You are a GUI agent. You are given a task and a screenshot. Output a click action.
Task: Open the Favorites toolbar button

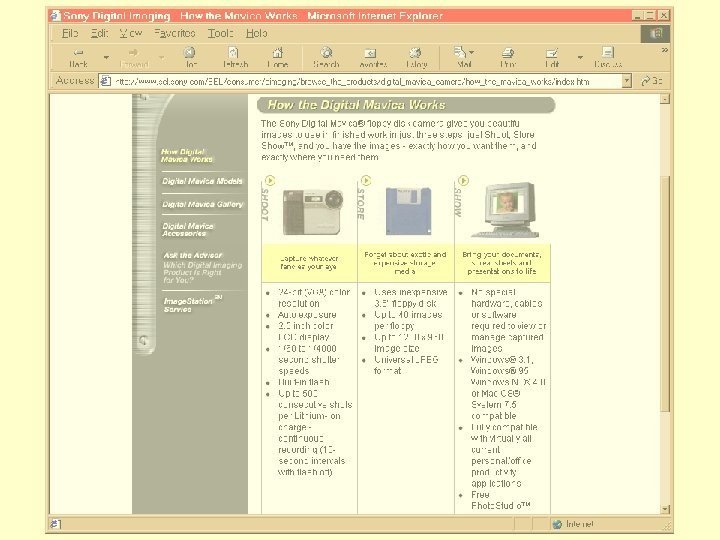[372, 57]
